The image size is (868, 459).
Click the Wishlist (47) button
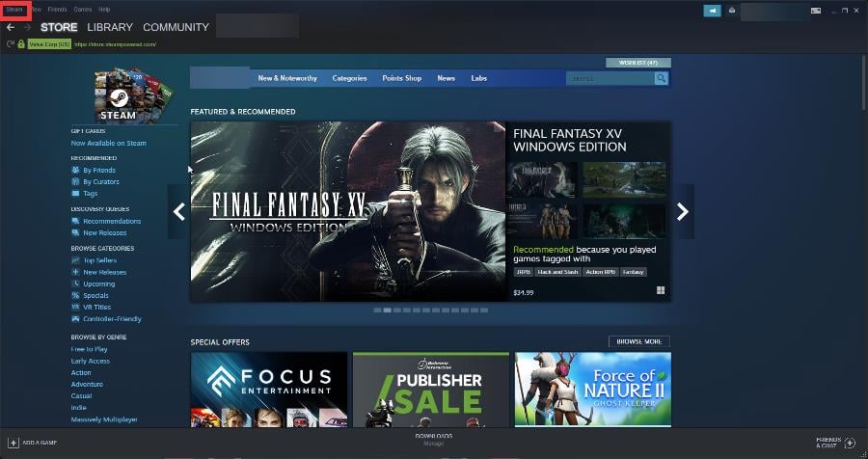638,63
